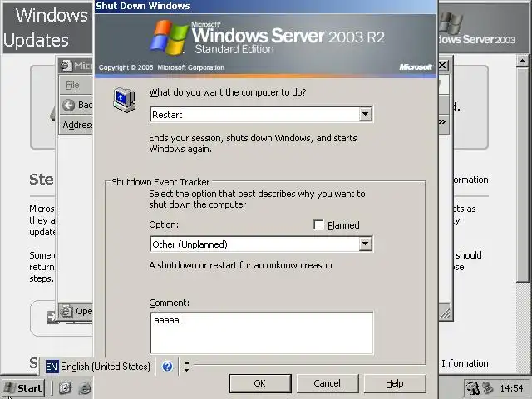
Task: Click the 'Windows Updates' heading text
Action: (x=46, y=27)
